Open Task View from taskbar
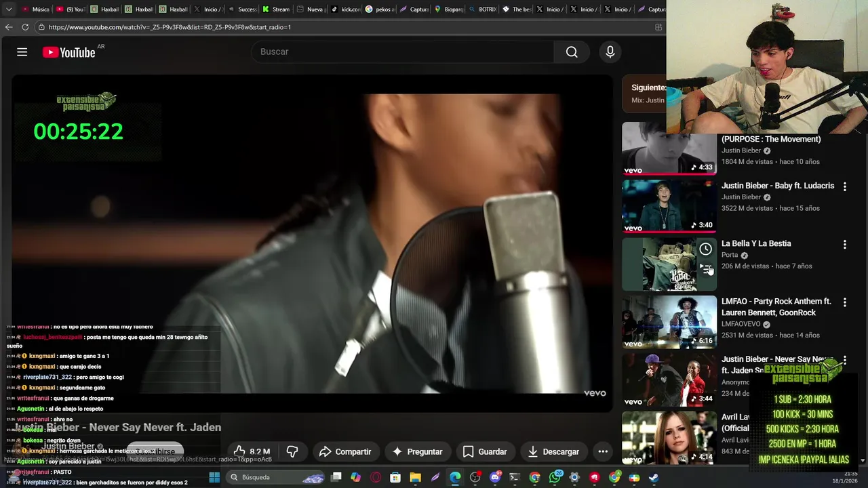This screenshot has width=868, height=488. (336, 477)
